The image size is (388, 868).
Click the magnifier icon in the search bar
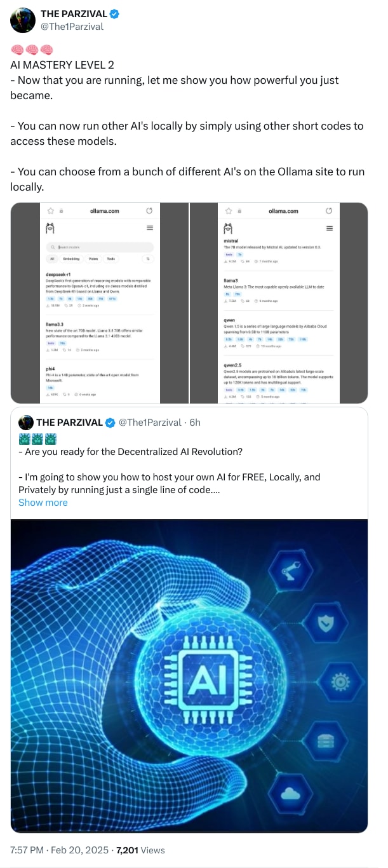click(52, 247)
